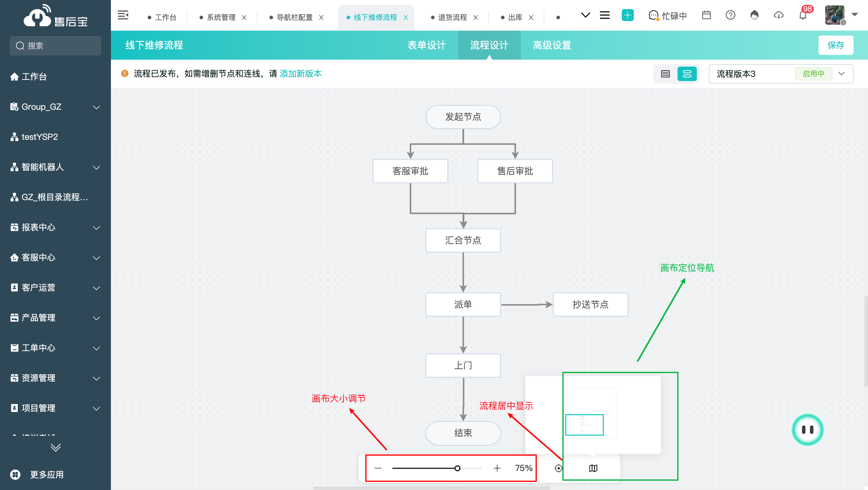The image size is (868, 490).
Task: Close the 线下维修流程 tab
Action: (406, 17)
